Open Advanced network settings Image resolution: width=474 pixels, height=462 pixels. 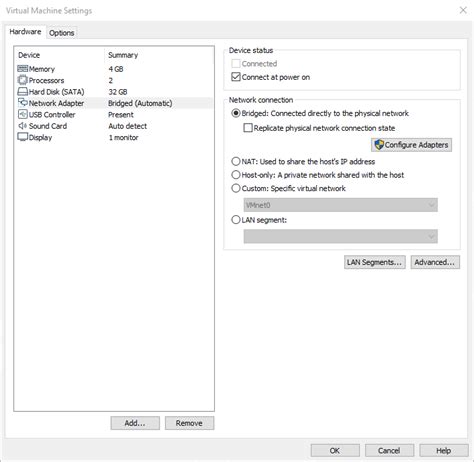[435, 262]
